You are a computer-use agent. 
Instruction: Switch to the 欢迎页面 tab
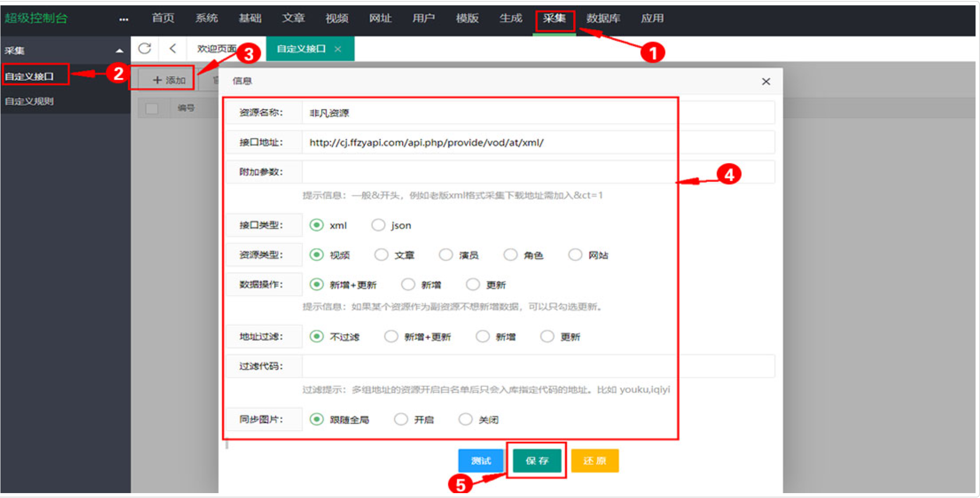pos(217,48)
